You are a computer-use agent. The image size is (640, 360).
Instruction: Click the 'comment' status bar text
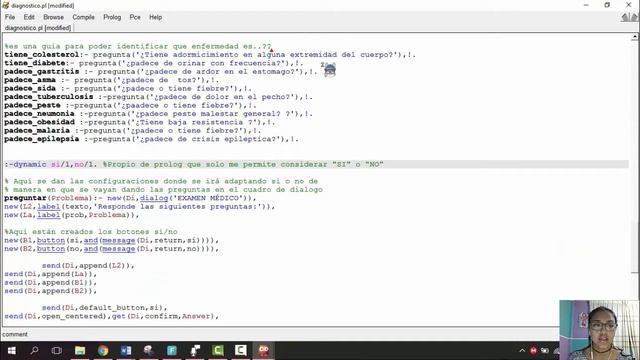pos(15,334)
